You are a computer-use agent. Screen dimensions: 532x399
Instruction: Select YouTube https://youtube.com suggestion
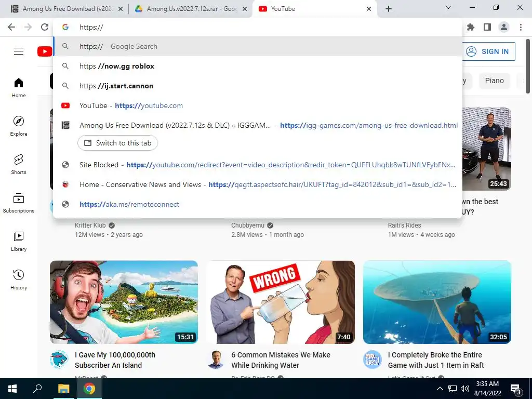click(x=258, y=105)
